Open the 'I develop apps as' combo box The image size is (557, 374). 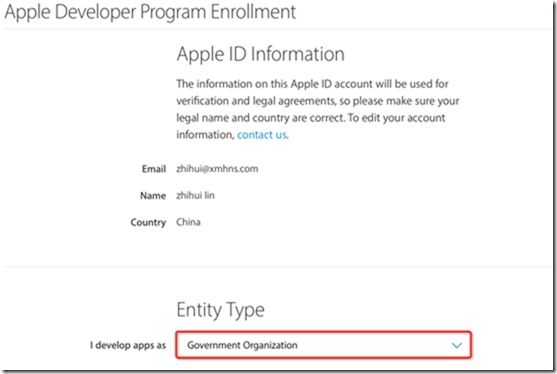click(324, 345)
